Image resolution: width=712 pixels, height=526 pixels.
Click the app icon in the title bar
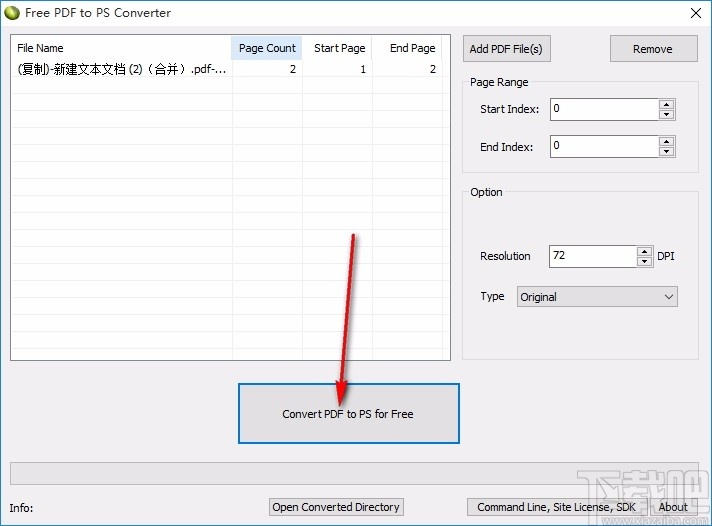coord(12,13)
